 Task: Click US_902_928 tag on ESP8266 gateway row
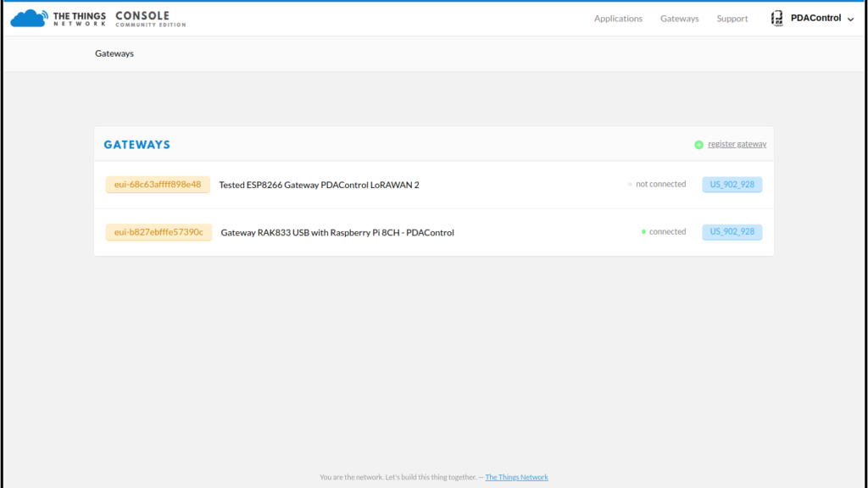(732, 184)
